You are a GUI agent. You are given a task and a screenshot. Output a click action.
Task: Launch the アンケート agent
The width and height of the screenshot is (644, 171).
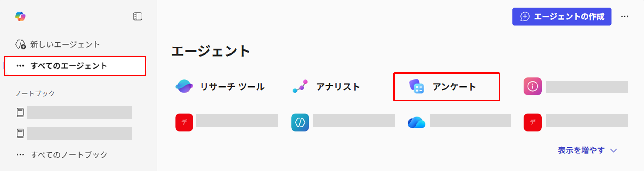(447, 87)
